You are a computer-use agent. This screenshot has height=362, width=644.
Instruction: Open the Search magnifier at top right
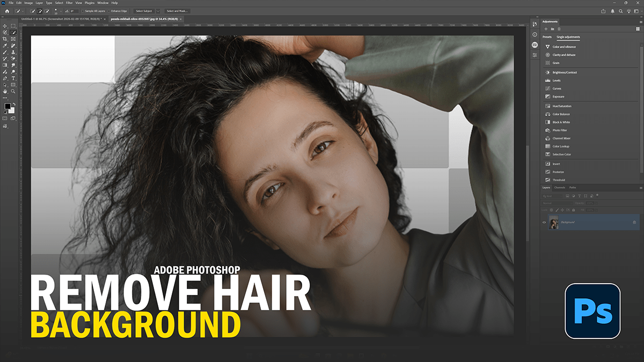(x=620, y=11)
